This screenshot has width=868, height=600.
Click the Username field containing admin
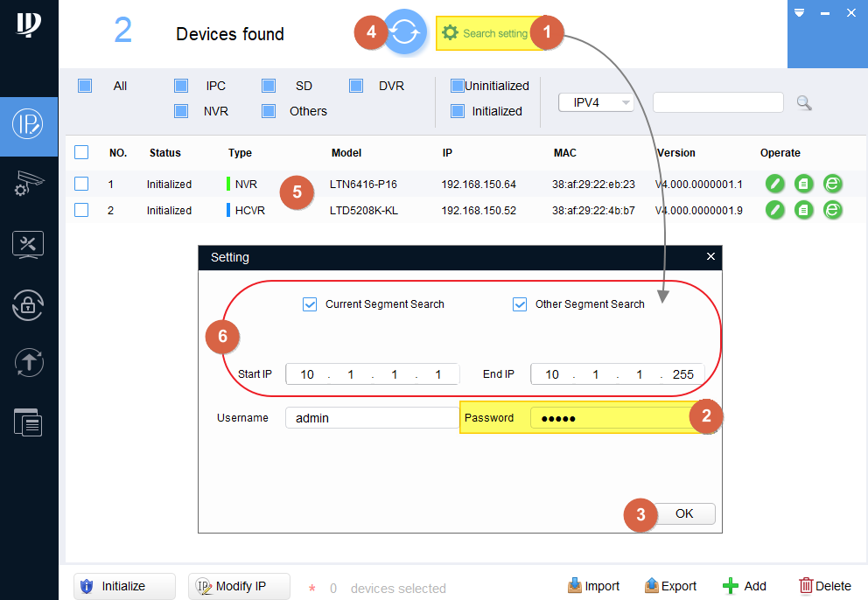coord(372,418)
